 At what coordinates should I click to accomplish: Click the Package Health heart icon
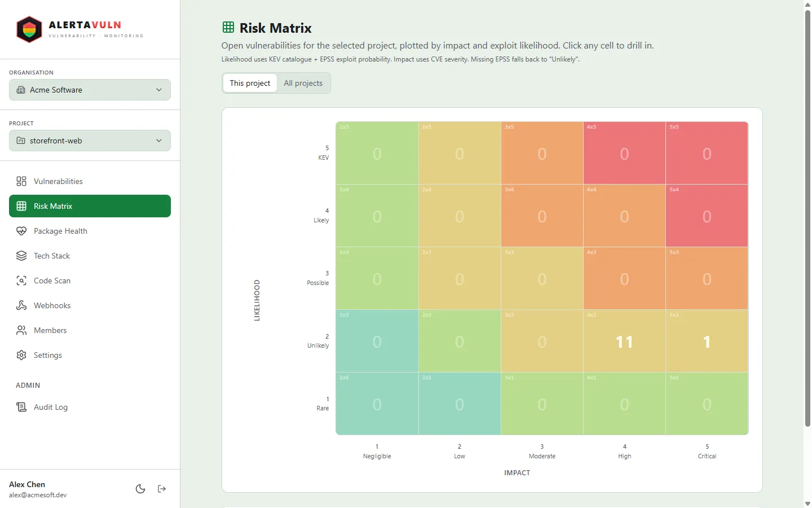click(x=21, y=231)
